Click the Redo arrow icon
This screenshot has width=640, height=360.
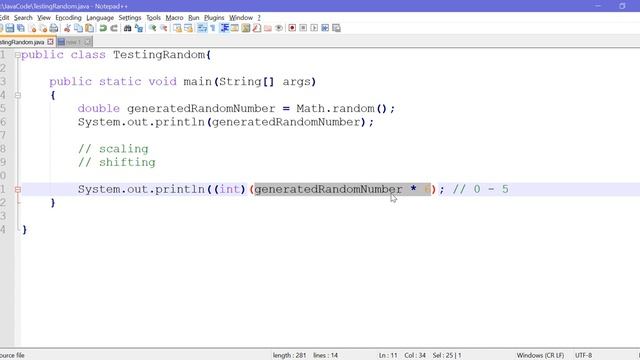click(114, 28)
